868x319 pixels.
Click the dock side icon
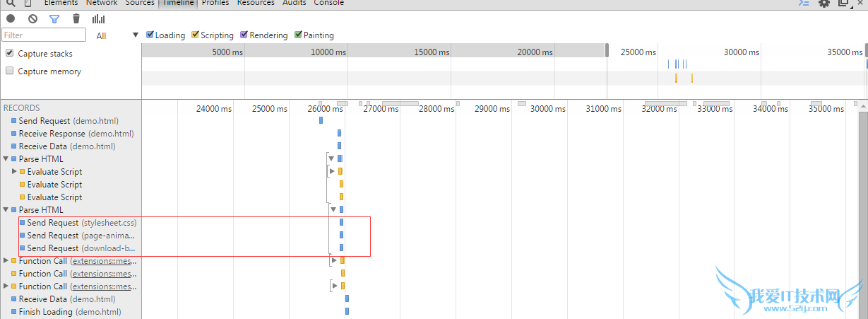coord(843,3)
